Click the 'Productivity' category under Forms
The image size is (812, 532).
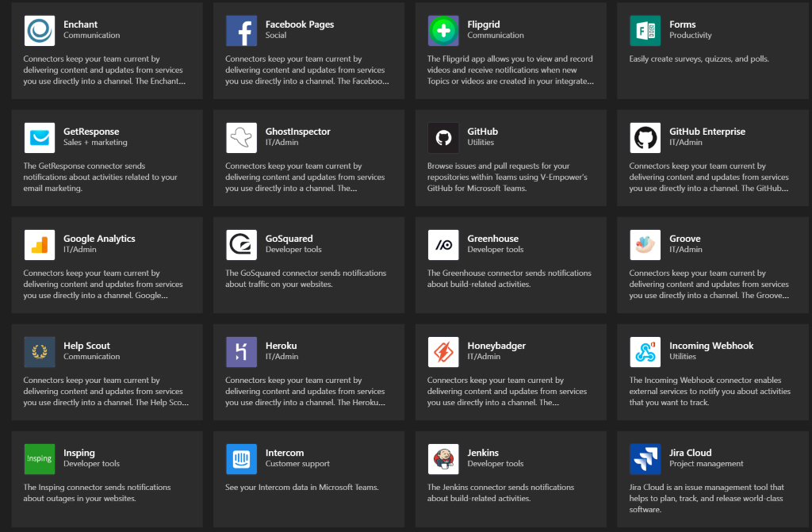click(x=691, y=36)
